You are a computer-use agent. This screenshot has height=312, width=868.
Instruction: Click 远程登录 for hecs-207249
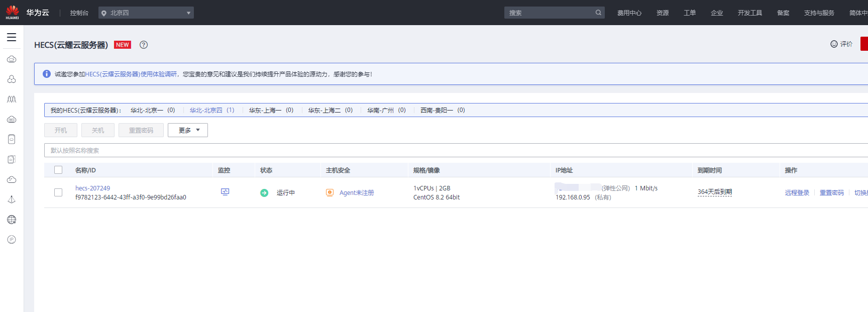797,192
